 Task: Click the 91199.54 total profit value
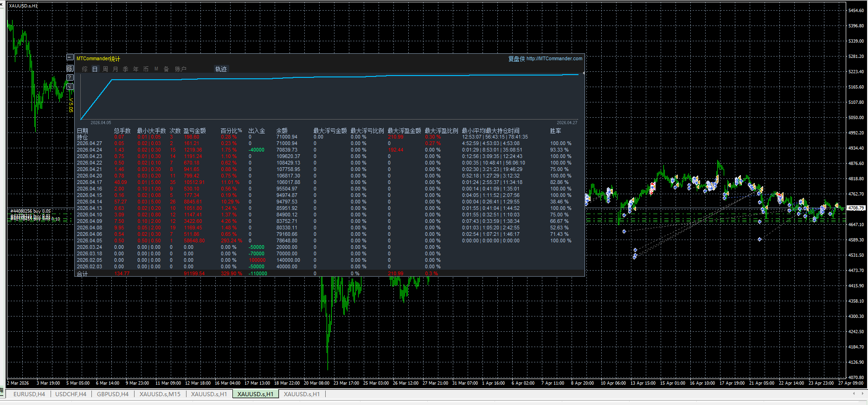coord(194,274)
